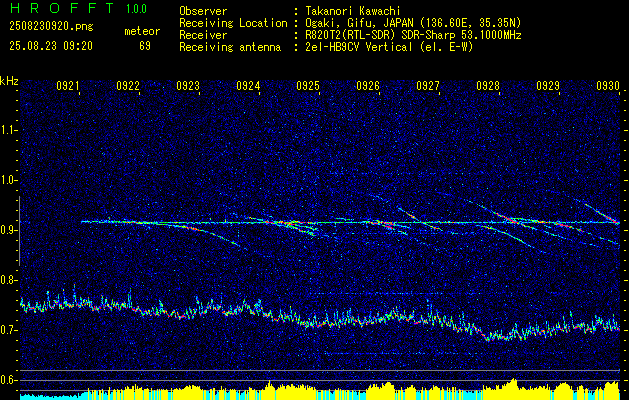Screen dimensions: 629x400
Task: Click the 0924 time marker
Action: pyautogui.click(x=248, y=85)
